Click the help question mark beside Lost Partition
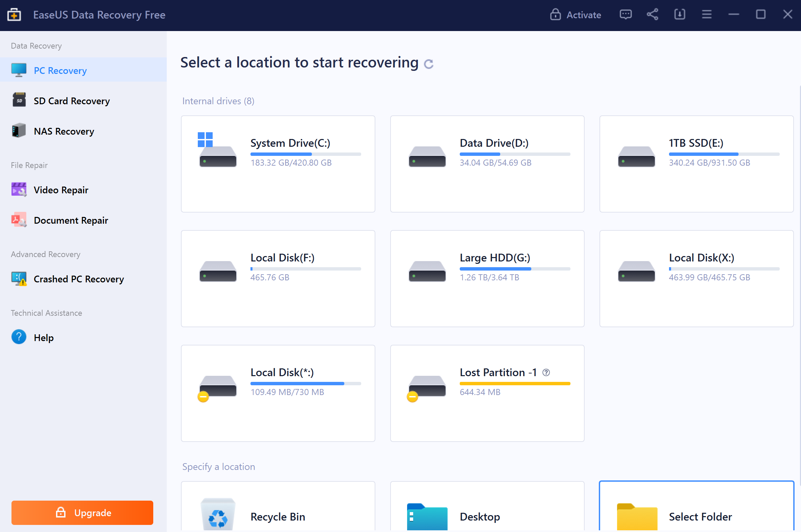The width and height of the screenshot is (801, 532). click(x=546, y=372)
